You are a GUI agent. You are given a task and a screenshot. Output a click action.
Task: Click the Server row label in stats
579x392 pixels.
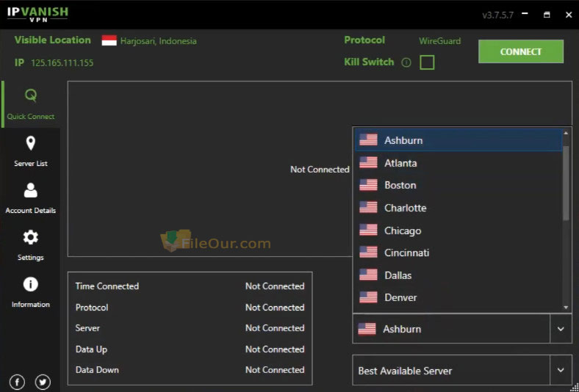click(87, 328)
